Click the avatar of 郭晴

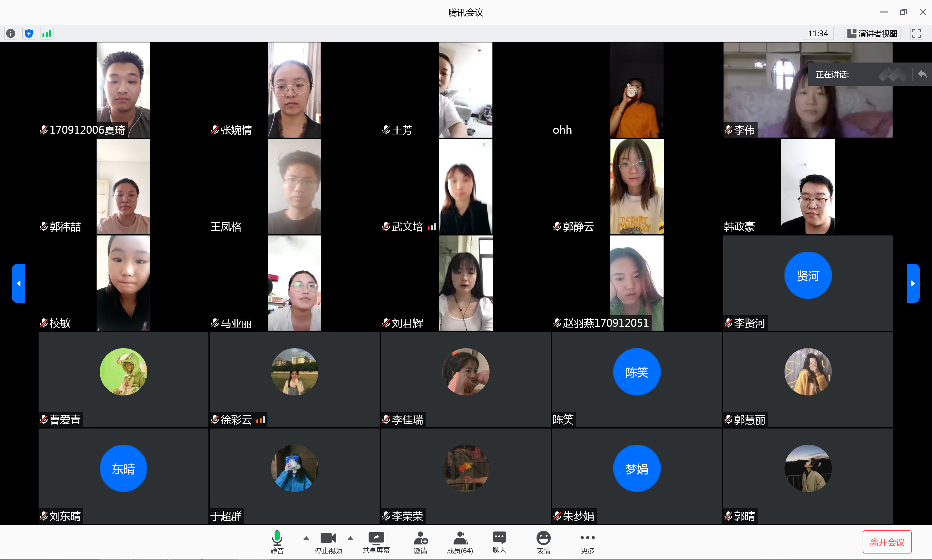pyautogui.click(x=808, y=468)
